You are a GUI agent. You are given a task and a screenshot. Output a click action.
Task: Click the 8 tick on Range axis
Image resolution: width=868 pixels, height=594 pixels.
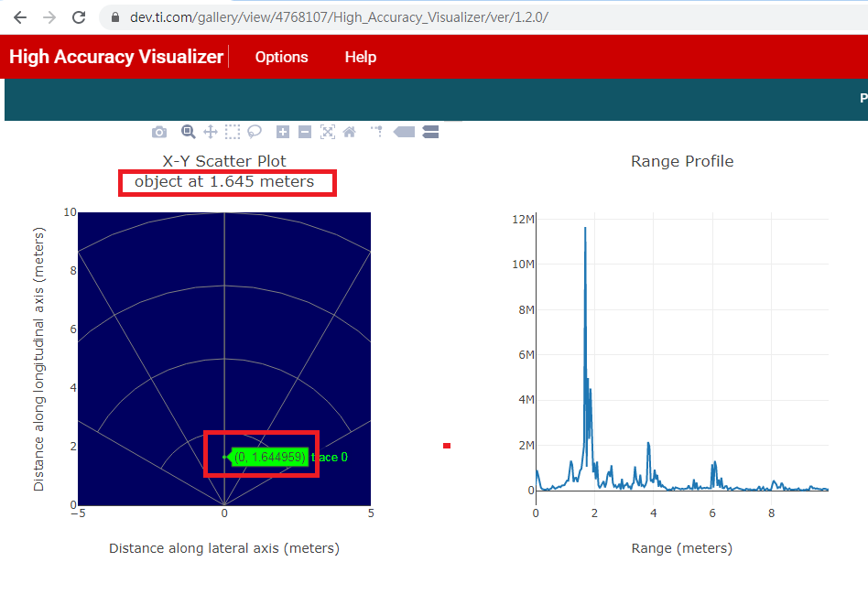(x=771, y=513)
